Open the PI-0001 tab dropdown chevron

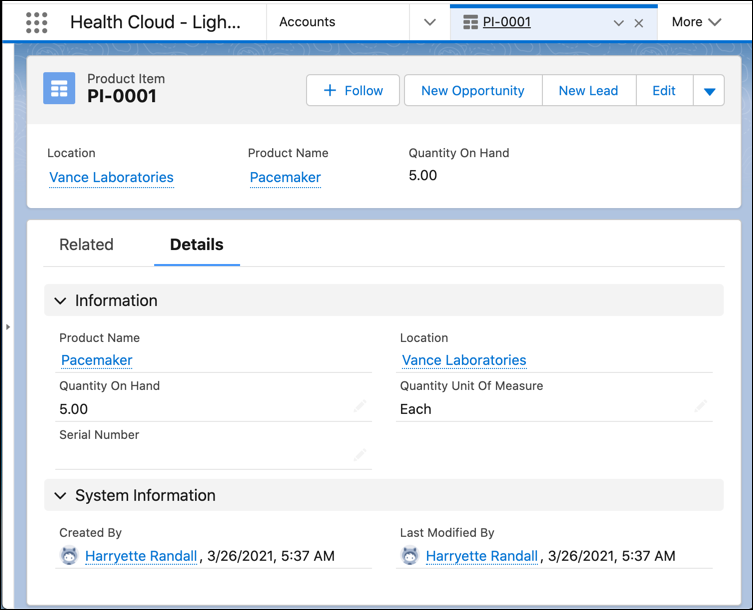point(619,23)
